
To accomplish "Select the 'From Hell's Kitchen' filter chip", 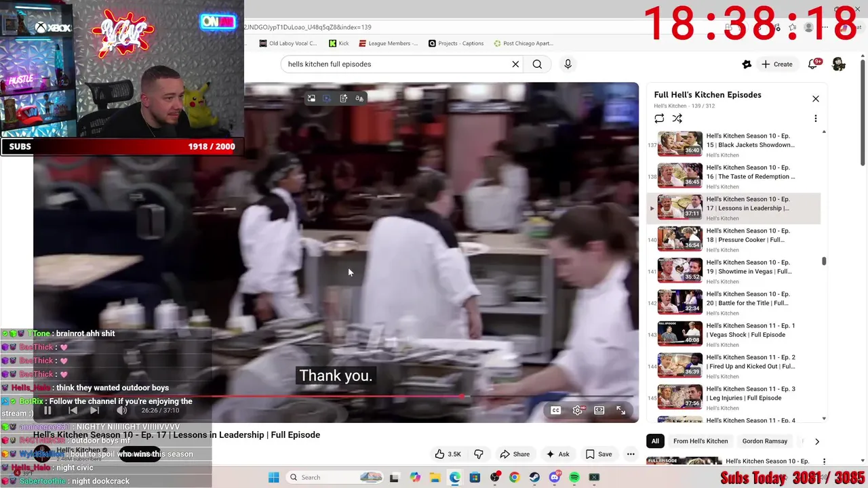I will [x=701, y=441].
